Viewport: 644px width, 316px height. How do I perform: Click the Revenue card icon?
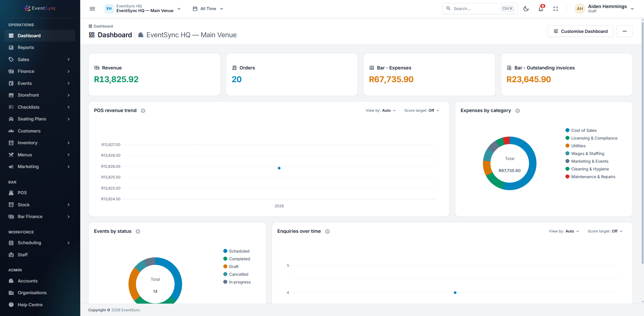click(x=97, y=68)
